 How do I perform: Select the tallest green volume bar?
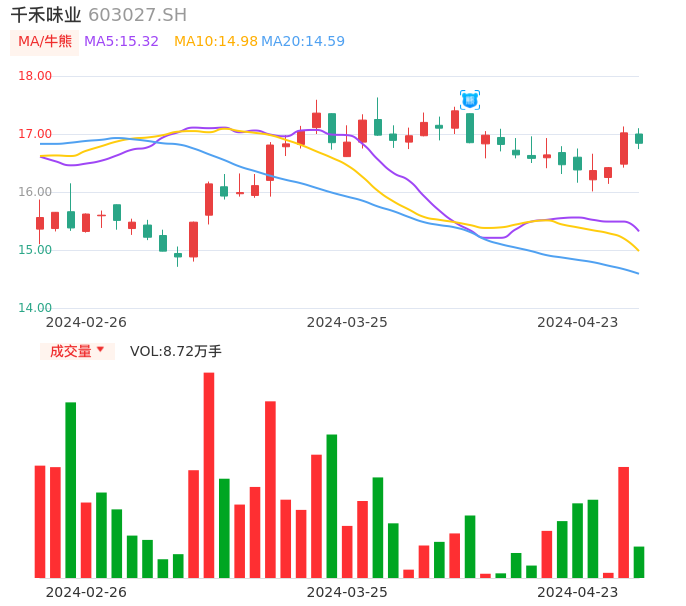(x=71, y=490)
